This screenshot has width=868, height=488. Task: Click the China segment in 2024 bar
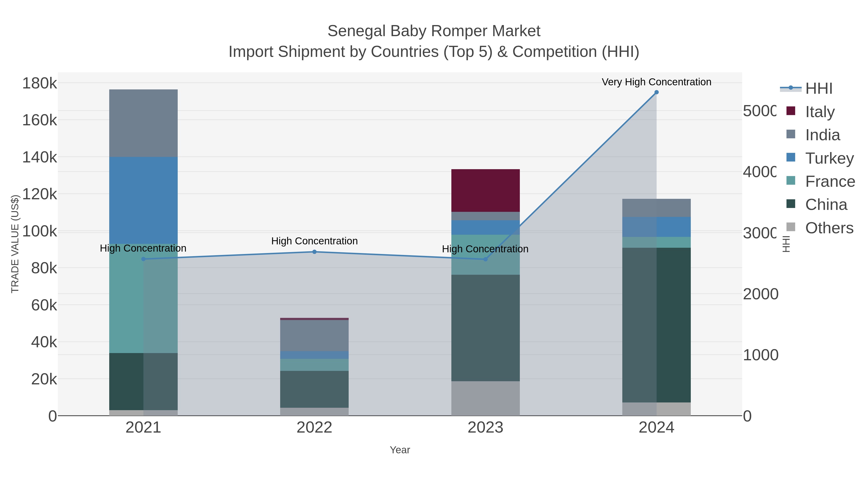coord(656,325)
